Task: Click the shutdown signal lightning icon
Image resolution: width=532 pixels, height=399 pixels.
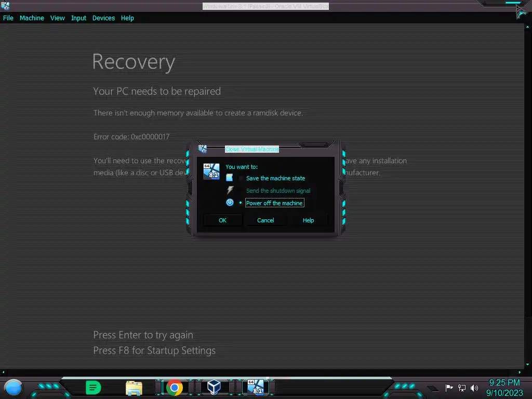Action: pyautogui.click(x=230, y=190)
